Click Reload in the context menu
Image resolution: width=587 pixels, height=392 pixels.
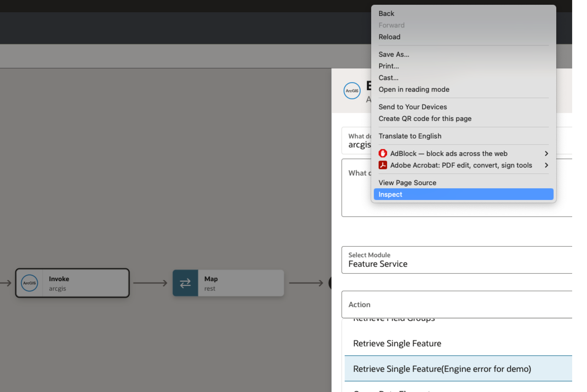(x=389, y=37)
